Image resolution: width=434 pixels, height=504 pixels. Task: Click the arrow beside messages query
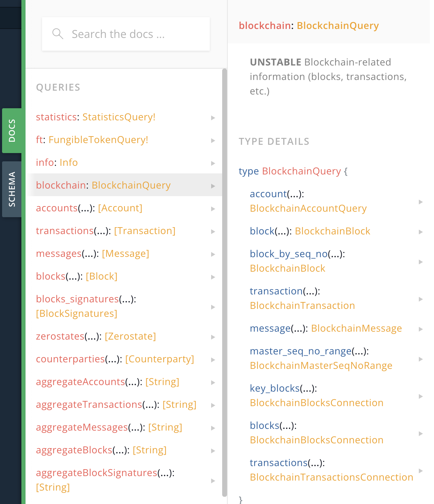pyautogui.click(x=213, y=254)
